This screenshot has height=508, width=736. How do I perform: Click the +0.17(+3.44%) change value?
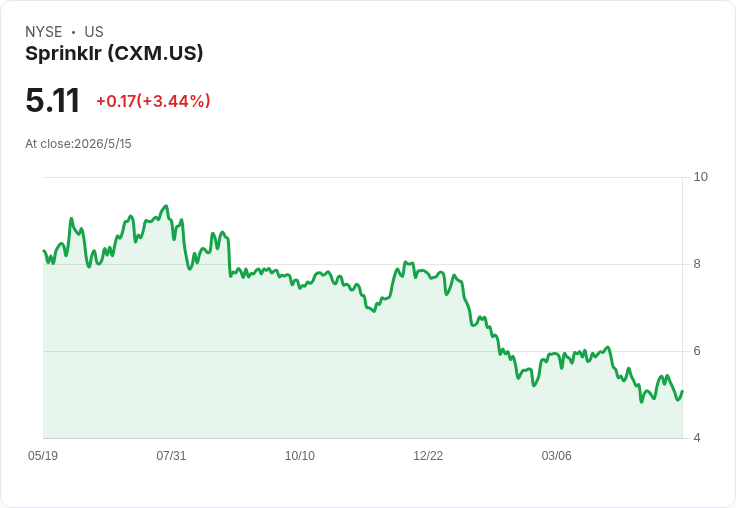pyautogui.click(x=153, y=101)
